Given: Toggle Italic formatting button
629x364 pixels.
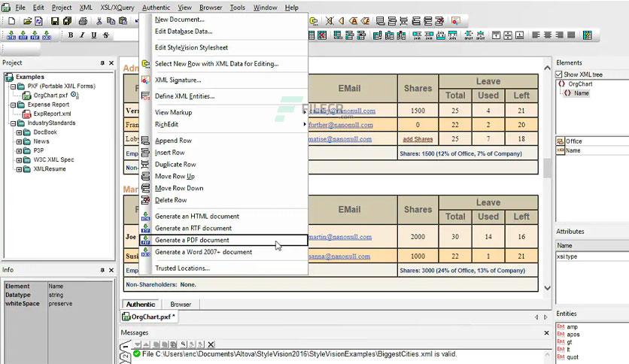Looking at the screenshot, I should click(x=82, y=35).
